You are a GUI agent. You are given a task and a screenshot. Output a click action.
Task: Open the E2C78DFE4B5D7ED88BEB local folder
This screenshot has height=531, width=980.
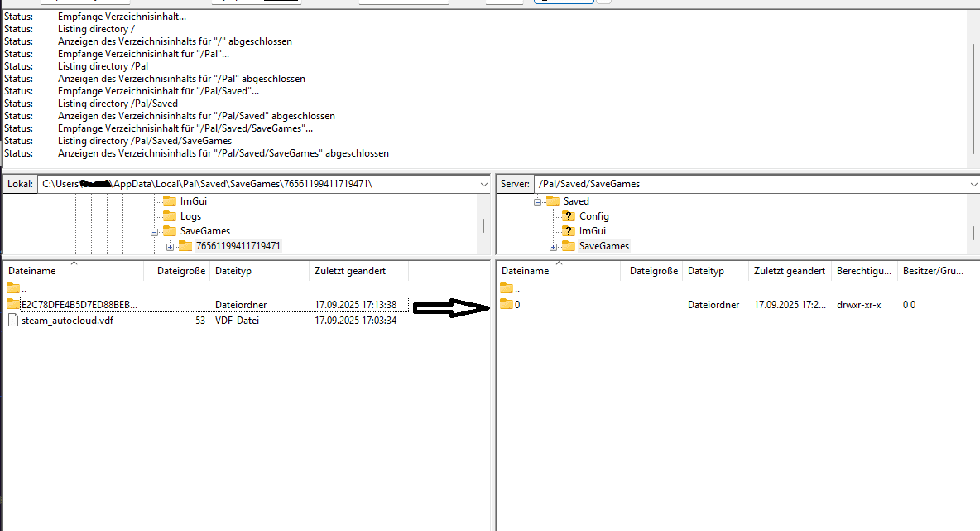point(79,304)
